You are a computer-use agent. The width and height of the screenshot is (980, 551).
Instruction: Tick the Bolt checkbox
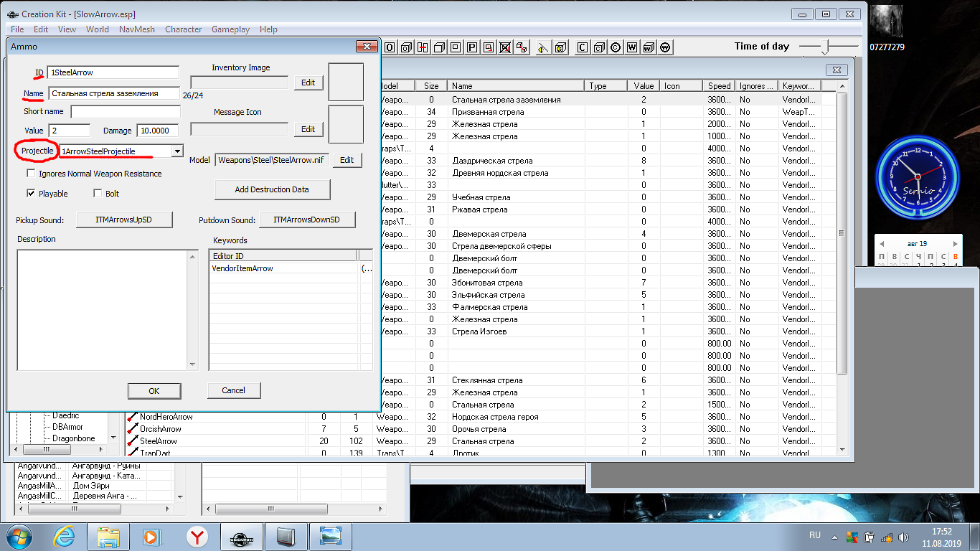point(98,194)
